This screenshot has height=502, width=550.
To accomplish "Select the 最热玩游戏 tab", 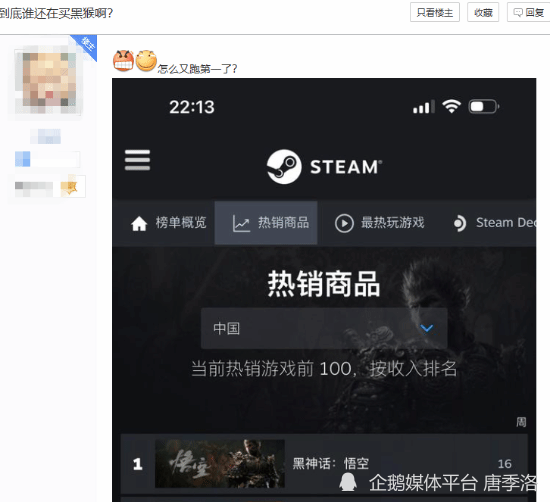I will [379, 223].
